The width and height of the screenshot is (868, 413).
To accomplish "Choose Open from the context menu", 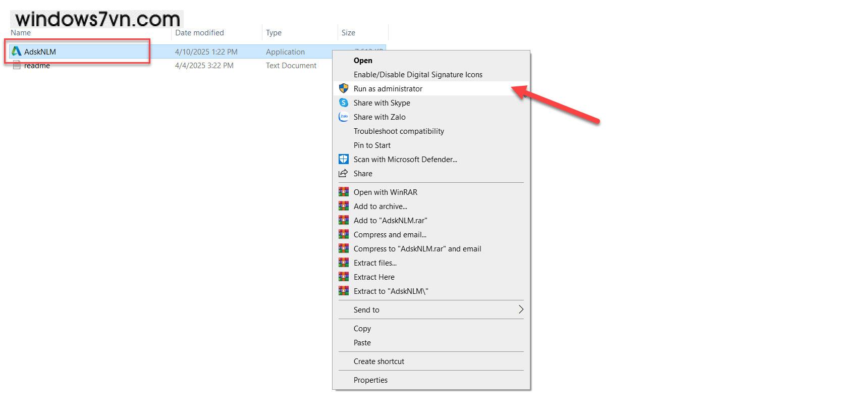I will [x=363, y=61].
